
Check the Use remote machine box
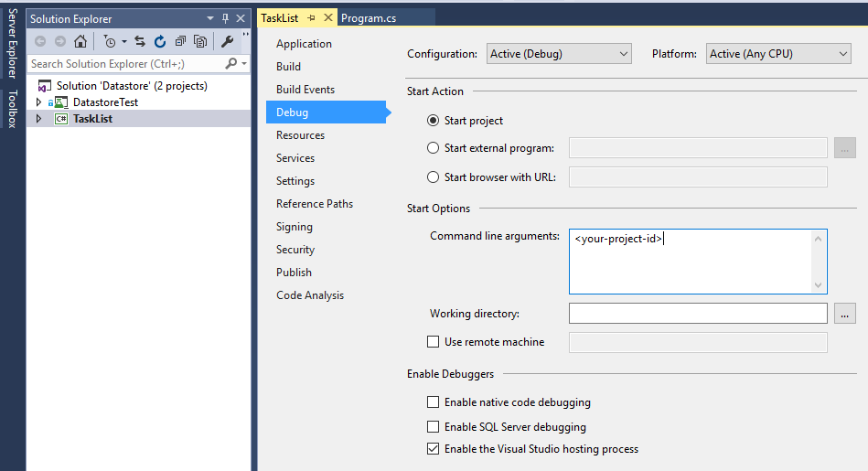[434, 342]
